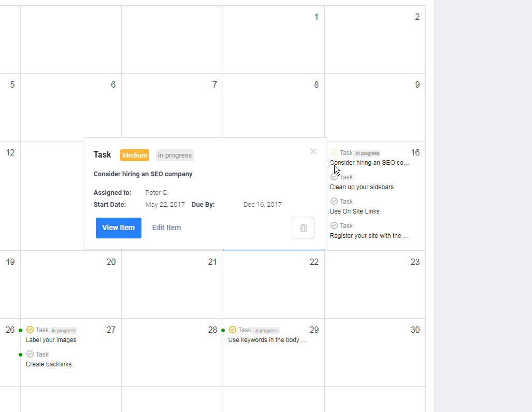Select the calendar cell for day 22

(x=273, y=285)
